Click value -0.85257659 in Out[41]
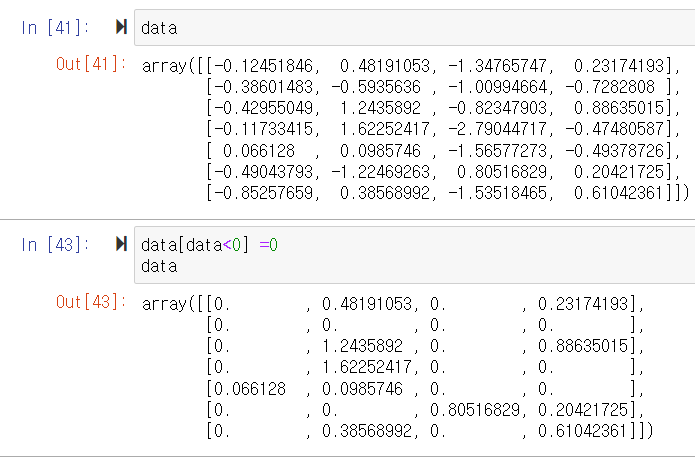The image size is (695, 465). (x=263, y=193)
